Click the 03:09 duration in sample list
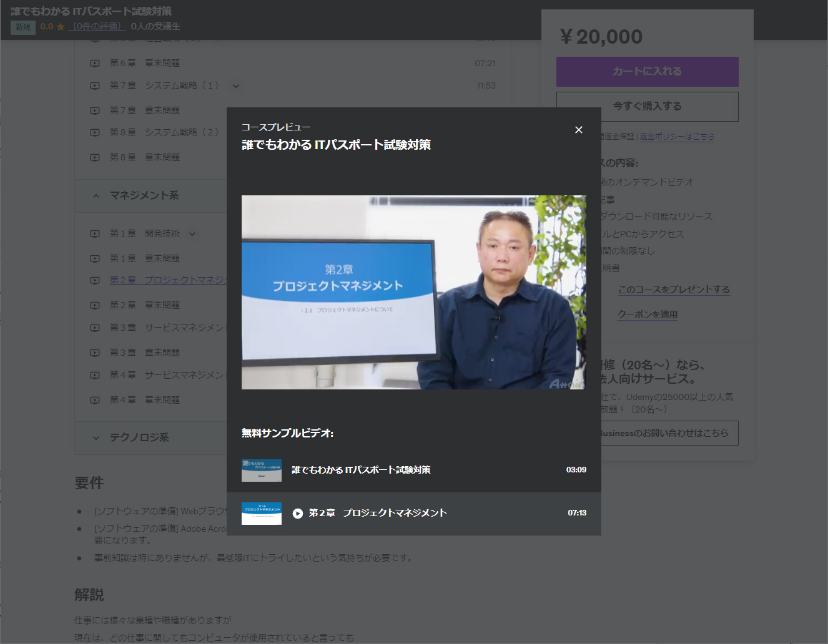Screen dimensions: 828x644 (x=576, y=470)
